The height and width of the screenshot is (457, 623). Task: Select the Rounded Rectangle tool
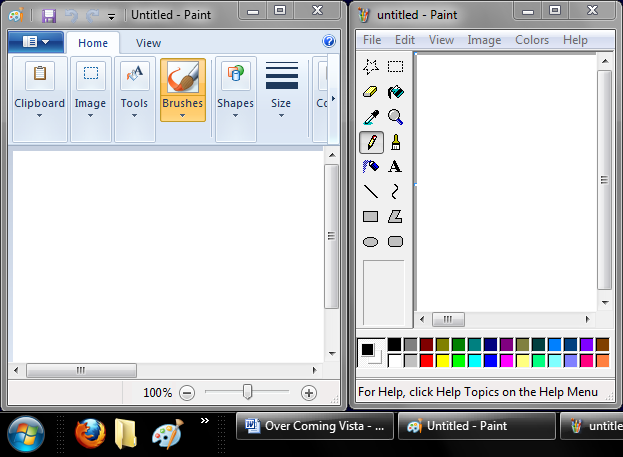(395, 241)
